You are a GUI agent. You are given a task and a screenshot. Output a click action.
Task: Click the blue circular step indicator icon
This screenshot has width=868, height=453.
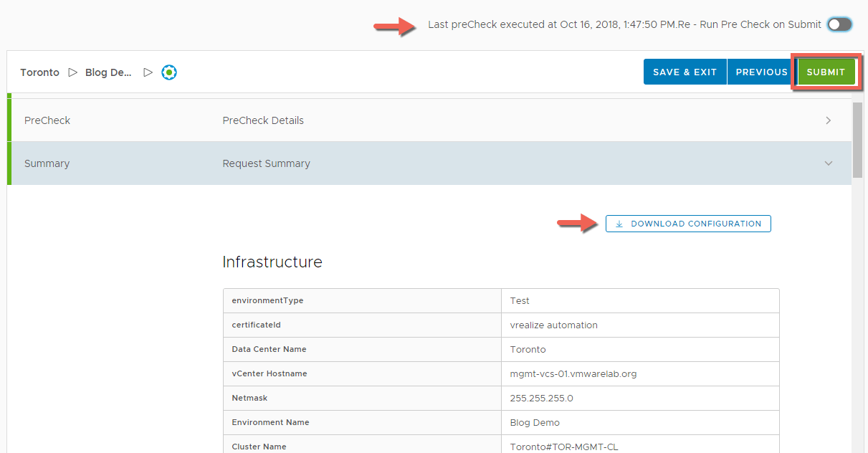click(x=169, y=72)
